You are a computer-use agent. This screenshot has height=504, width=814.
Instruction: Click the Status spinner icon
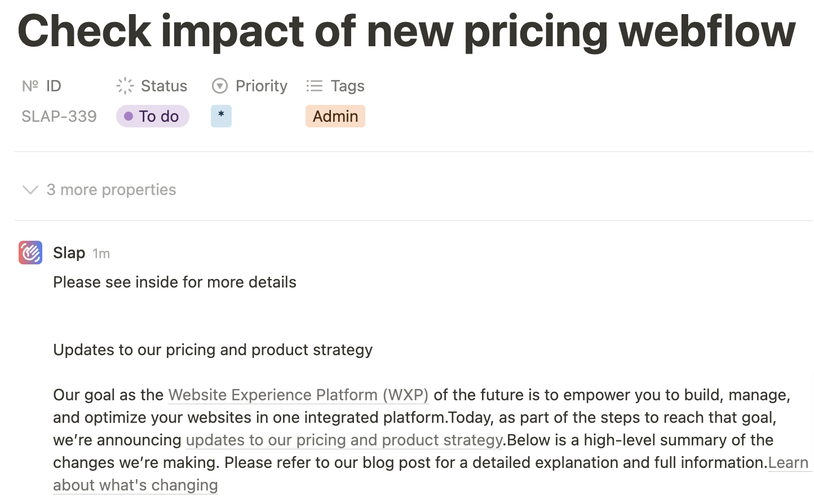[125, 86]
